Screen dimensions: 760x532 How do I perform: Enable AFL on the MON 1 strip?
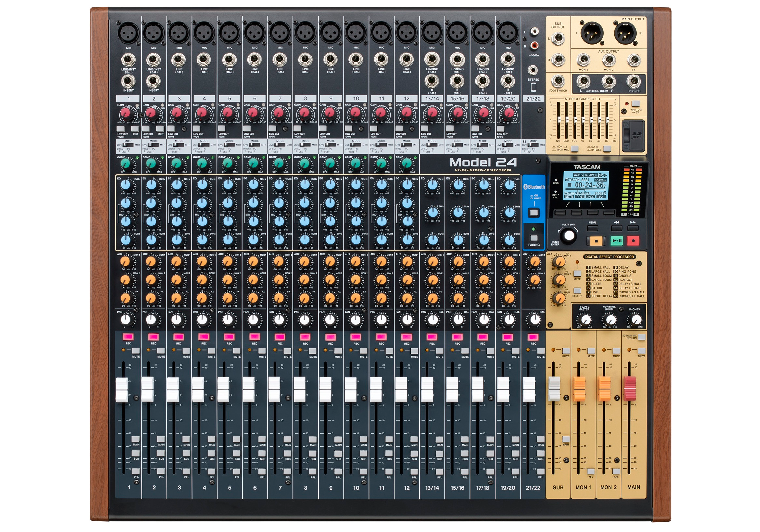click(591, 471)
